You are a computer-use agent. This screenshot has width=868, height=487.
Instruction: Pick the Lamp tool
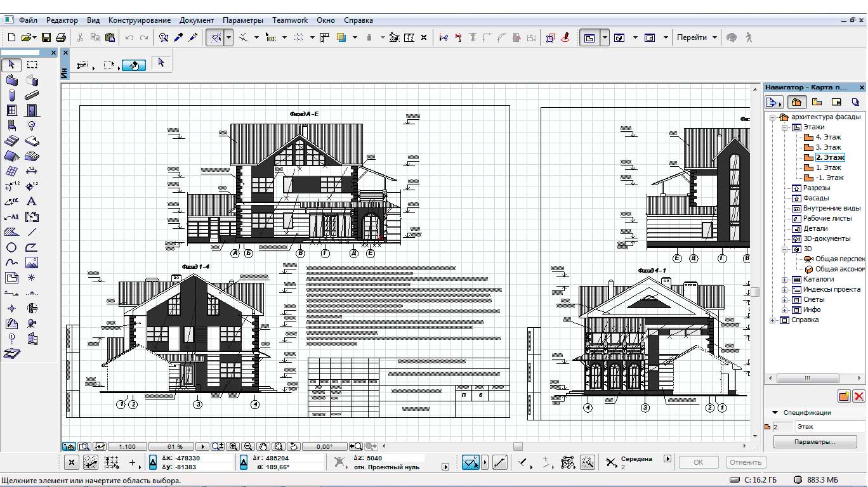pos(32,126)
